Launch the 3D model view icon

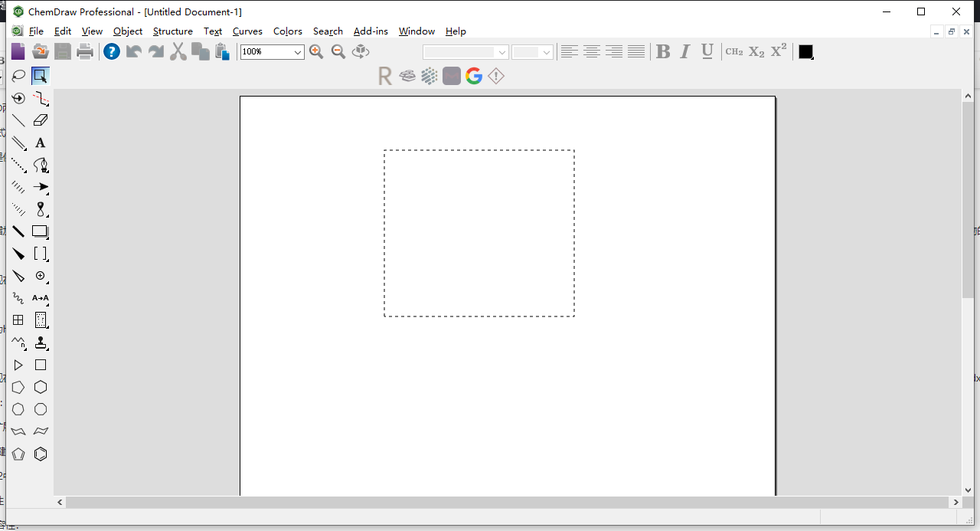pos(361,51)
